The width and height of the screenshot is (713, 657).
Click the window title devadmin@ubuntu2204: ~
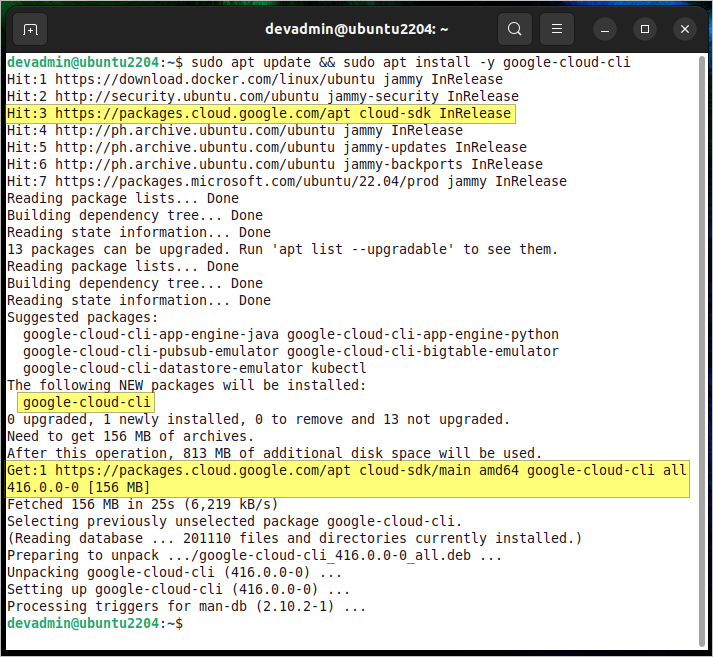click(x=356, y=29)
